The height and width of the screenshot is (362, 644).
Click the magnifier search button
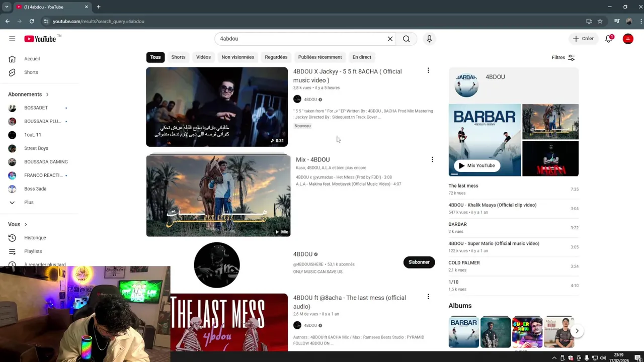click(407, 39)
